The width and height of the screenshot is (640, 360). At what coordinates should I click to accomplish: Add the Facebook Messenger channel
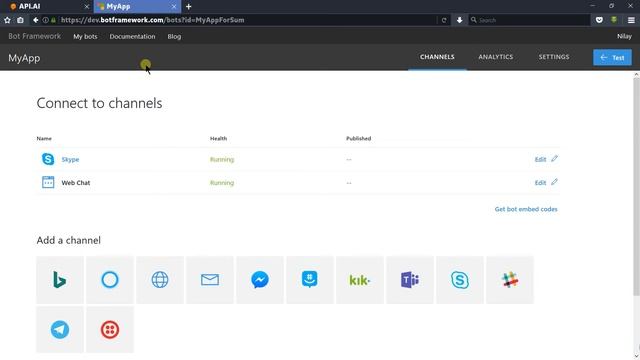point(260,280)
